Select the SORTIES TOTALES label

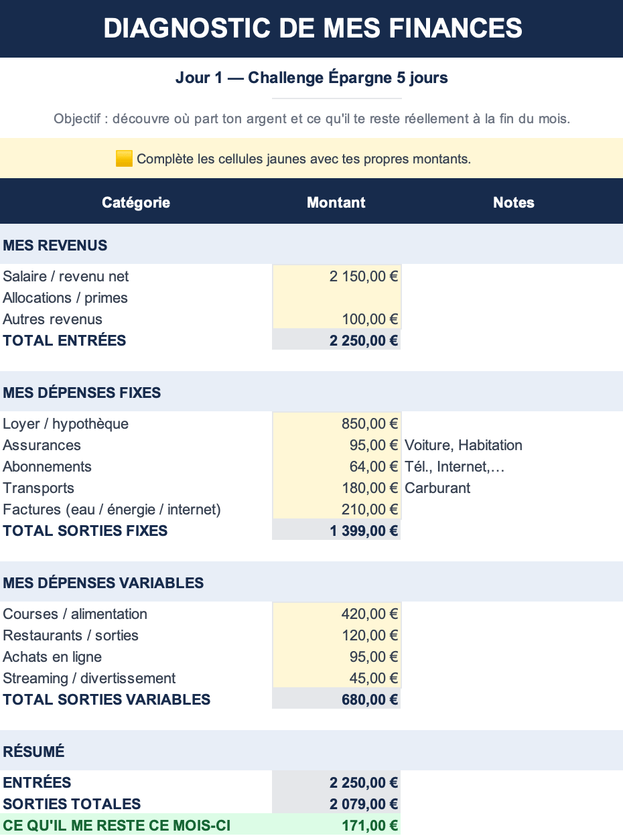[72, 804]
